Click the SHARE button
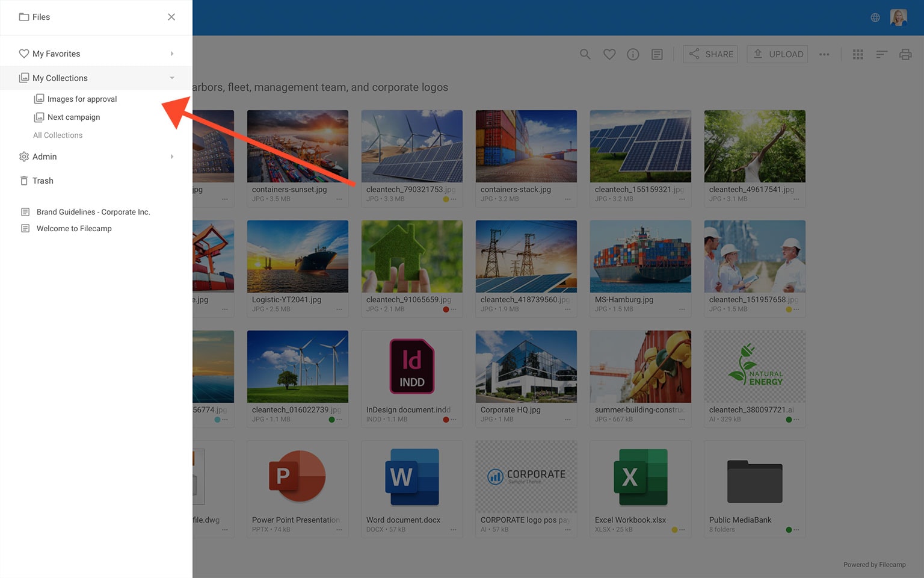This screenshot has height=578, width=924. (x=710, y=54)
